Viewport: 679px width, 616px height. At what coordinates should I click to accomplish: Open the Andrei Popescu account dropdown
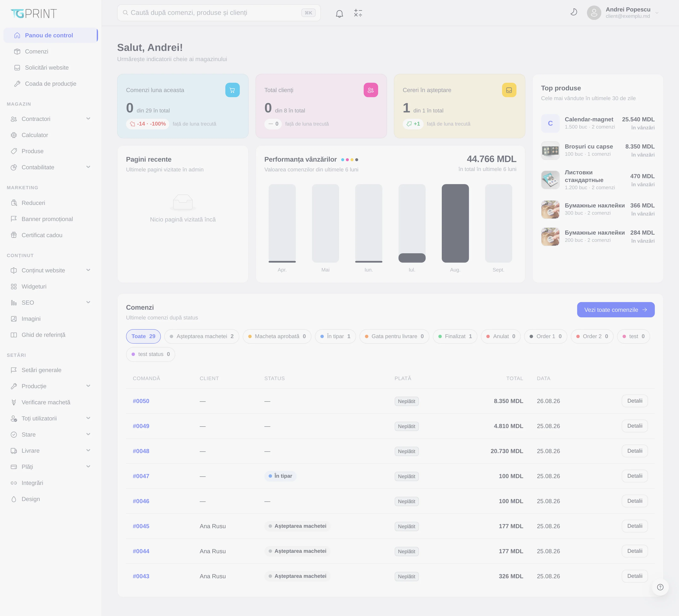pyautogui.click(x=623, y=13)
